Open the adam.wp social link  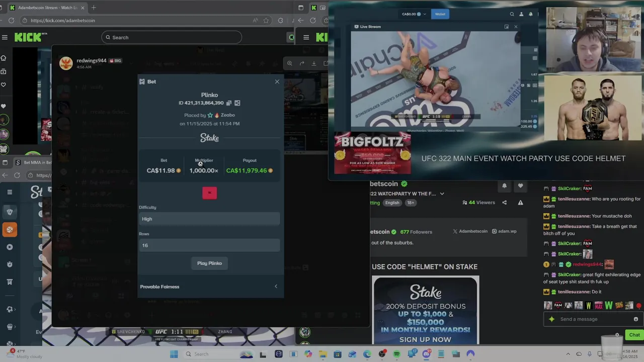pyautogui.click(x=504, y=231)
